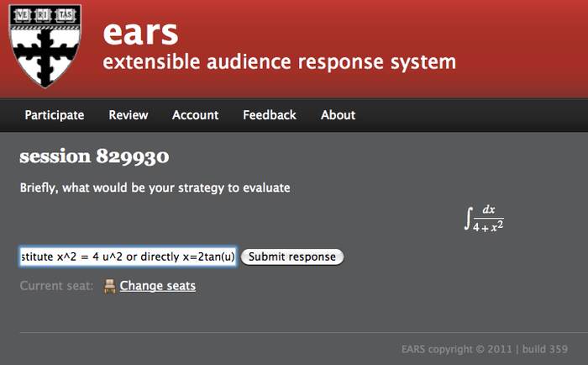This screenshot has width=588, height=365.
Task: Open the About page
Action: [338, 115]
